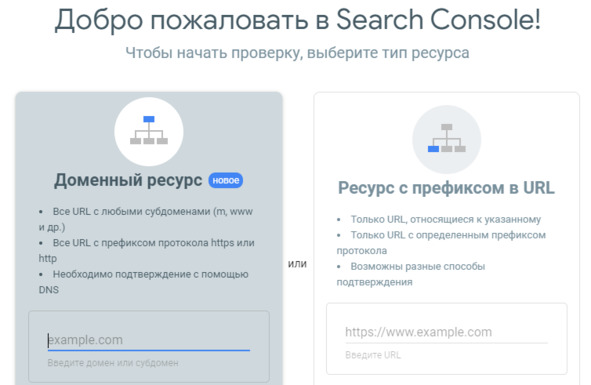This screenshot has width=591, height=385.
Task: Click bullet "Возможны разные способы подтверждения"
Action: point(411,274)
